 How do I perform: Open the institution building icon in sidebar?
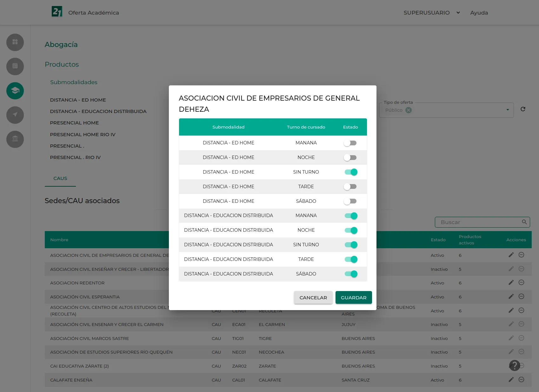point(15,139)
